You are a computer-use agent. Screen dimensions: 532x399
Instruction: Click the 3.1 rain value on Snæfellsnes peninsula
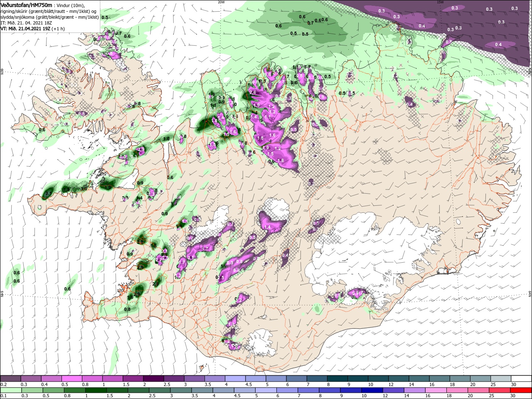coord(48,194)
